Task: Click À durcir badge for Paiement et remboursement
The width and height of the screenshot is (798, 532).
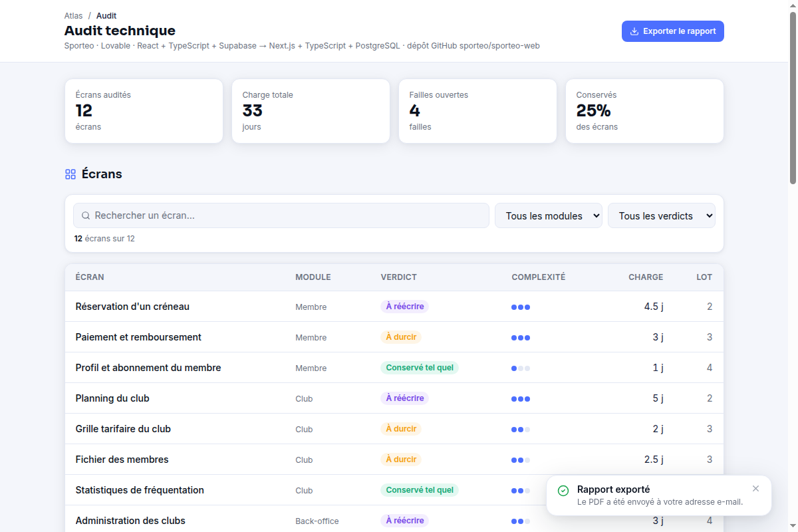Action: coord(401,337)
